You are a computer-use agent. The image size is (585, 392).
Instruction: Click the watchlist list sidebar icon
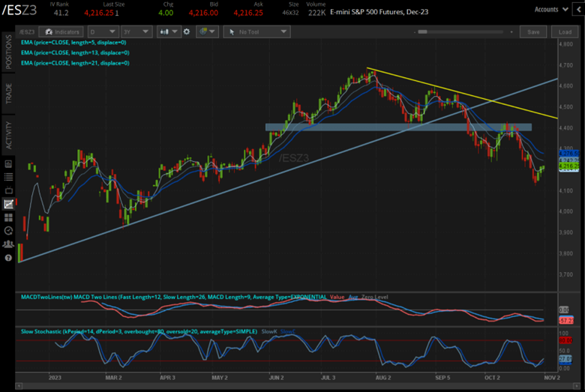(x=8, y=177)
